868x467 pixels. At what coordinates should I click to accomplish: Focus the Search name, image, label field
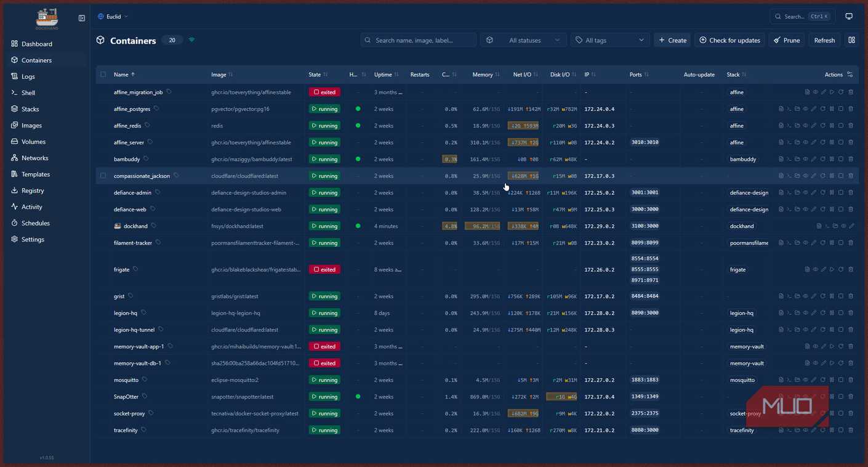coord(419,40)
